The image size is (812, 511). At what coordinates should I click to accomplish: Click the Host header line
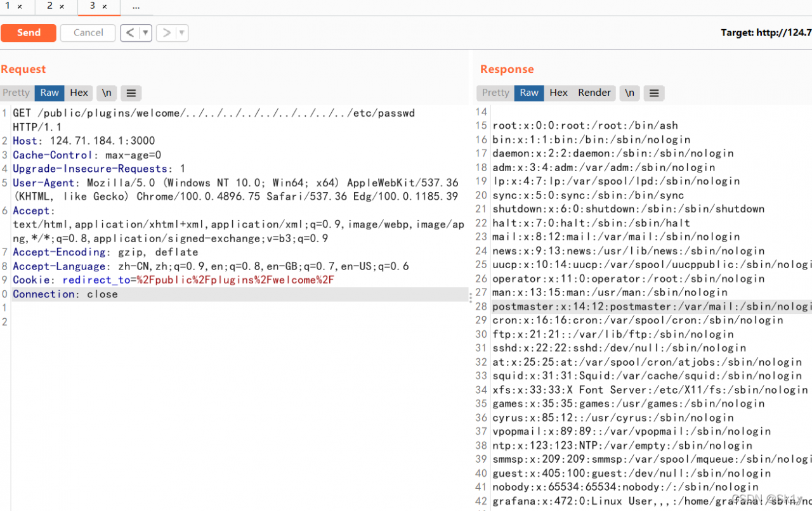(x=84, y=141)
